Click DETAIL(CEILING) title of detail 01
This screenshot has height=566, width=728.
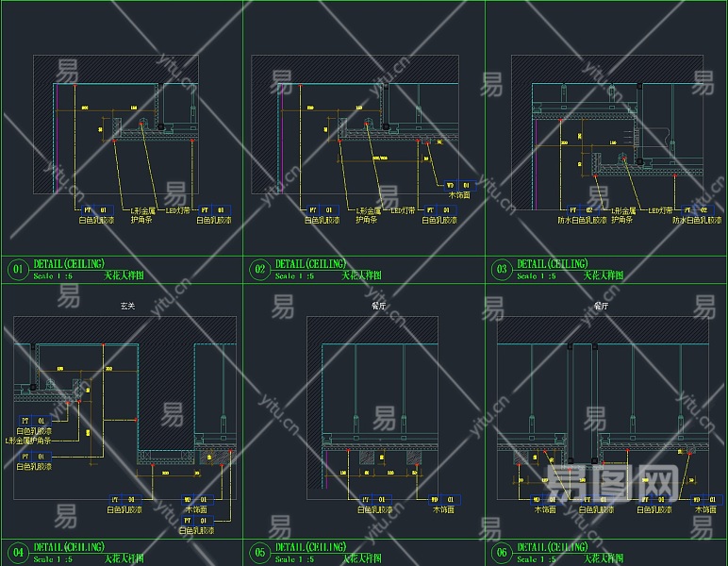tap(69, 264)
